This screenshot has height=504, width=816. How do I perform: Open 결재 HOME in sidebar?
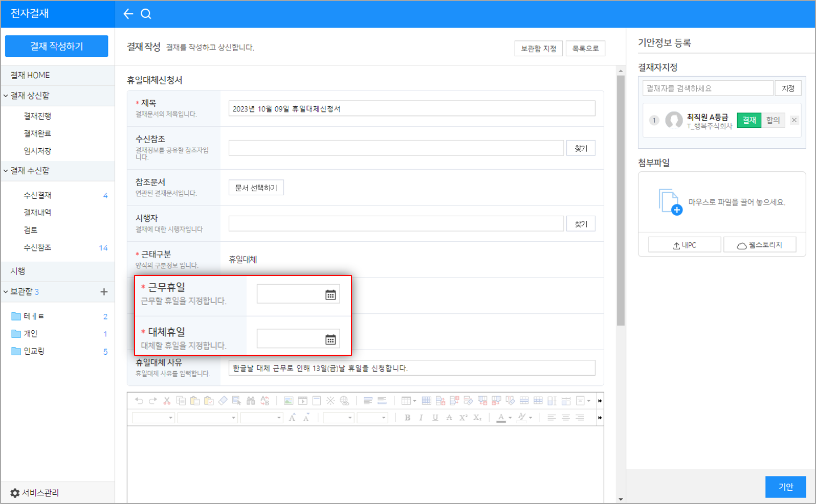point(30,75)
